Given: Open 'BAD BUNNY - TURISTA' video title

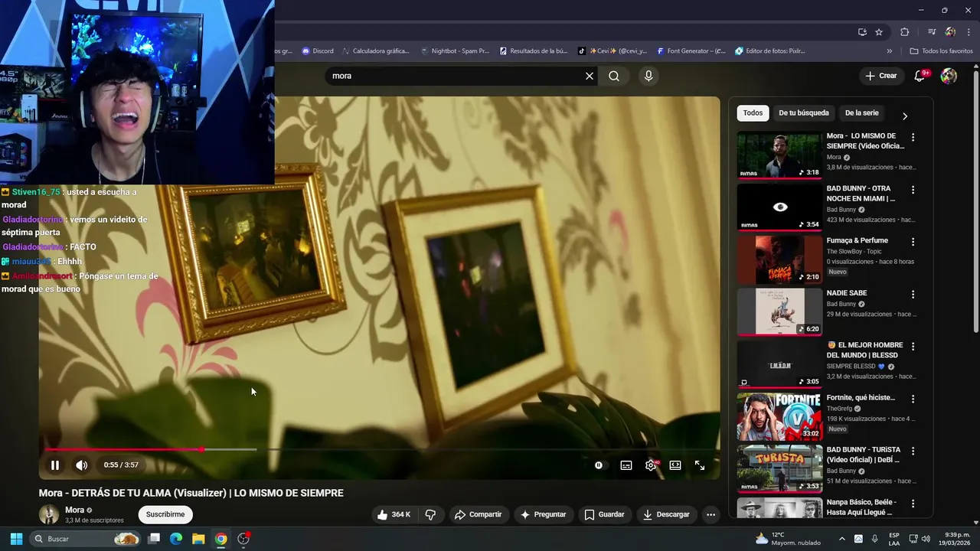Looking at the screenshot, I should [864, 455].
